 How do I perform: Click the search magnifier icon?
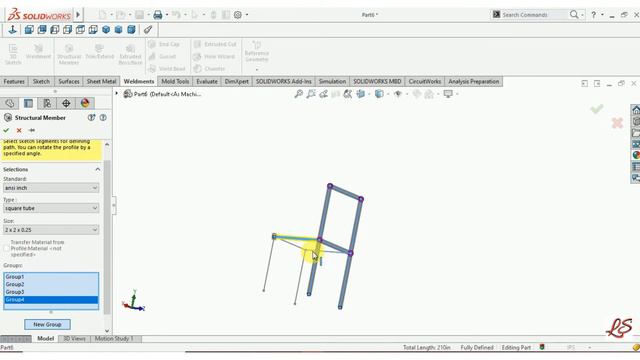[x=574, y=15]
